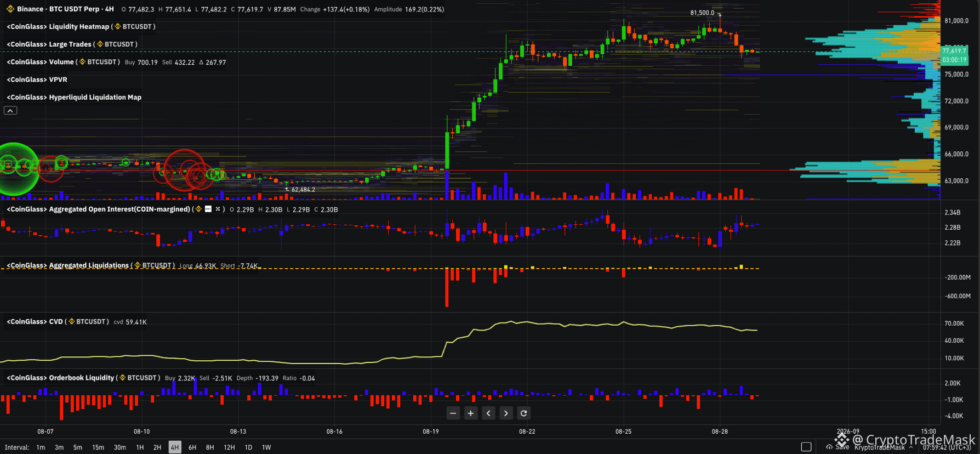
Task: Click the Binance icon in Volume legend
Action: tap(82, 62)
